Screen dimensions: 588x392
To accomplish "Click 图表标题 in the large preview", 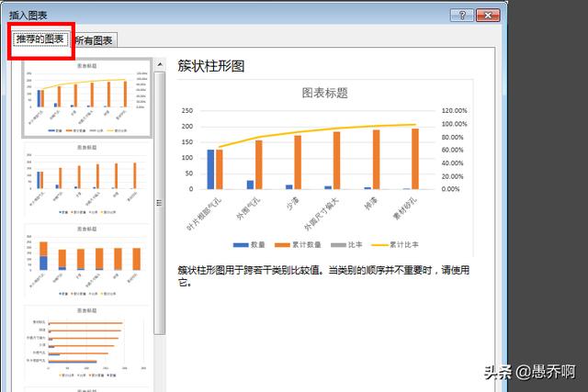I will click(325, 93).
